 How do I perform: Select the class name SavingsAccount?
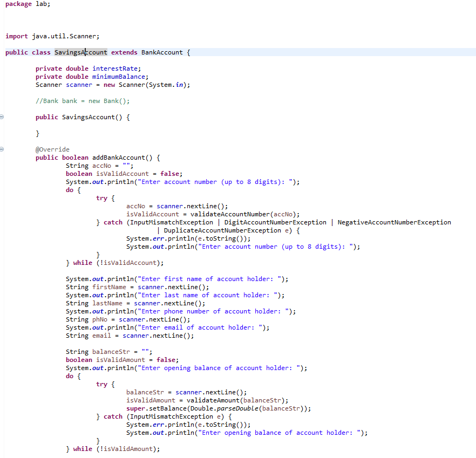pos(80,52)
